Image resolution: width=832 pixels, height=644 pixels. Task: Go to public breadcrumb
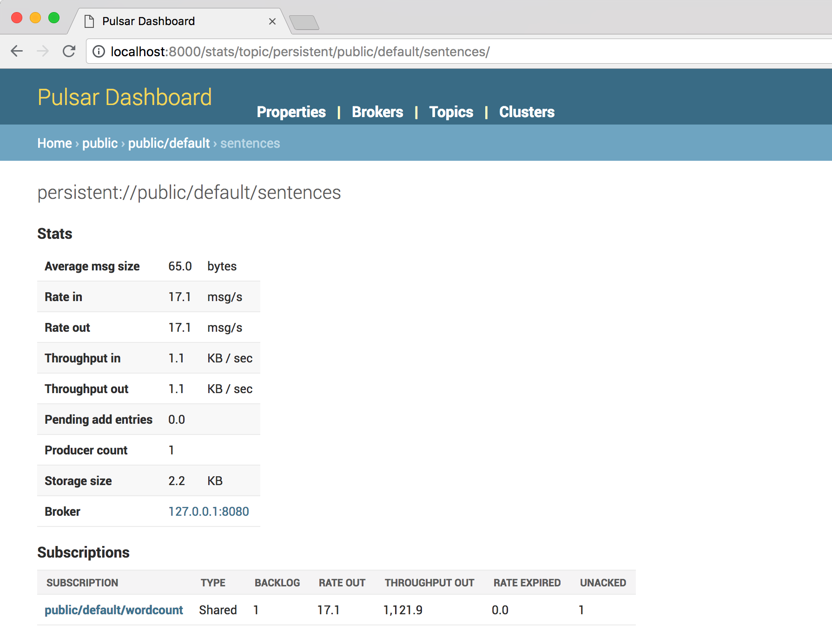point(100,143)
